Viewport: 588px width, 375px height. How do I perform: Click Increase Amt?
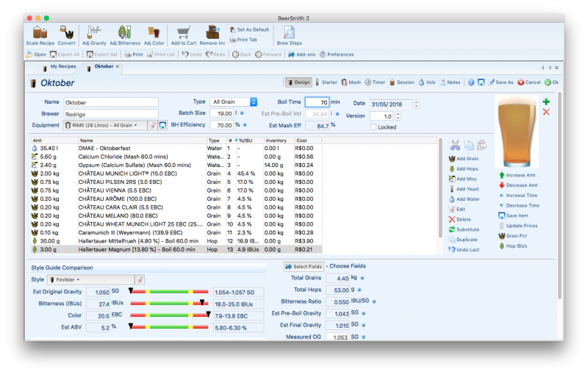[x=517, y=175]
